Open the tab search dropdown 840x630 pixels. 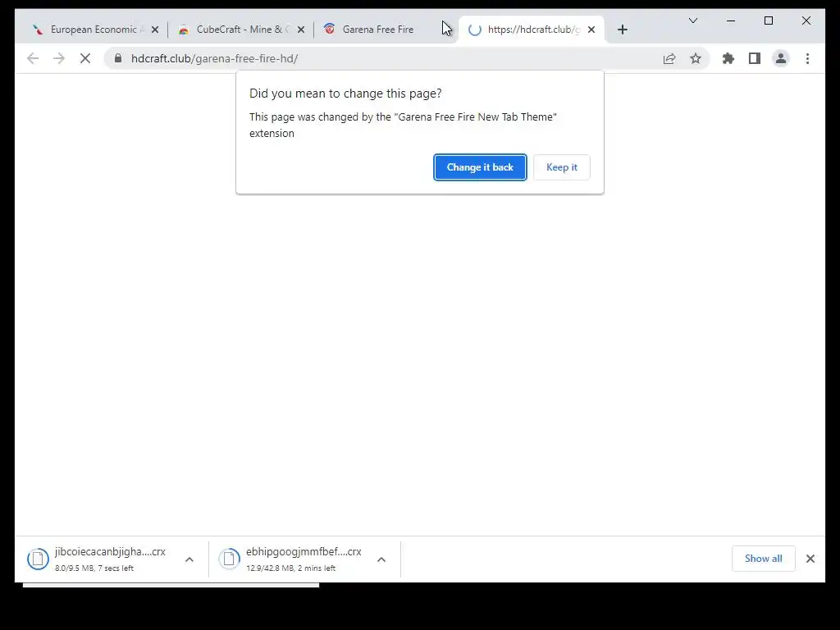(x=692, y=21)
